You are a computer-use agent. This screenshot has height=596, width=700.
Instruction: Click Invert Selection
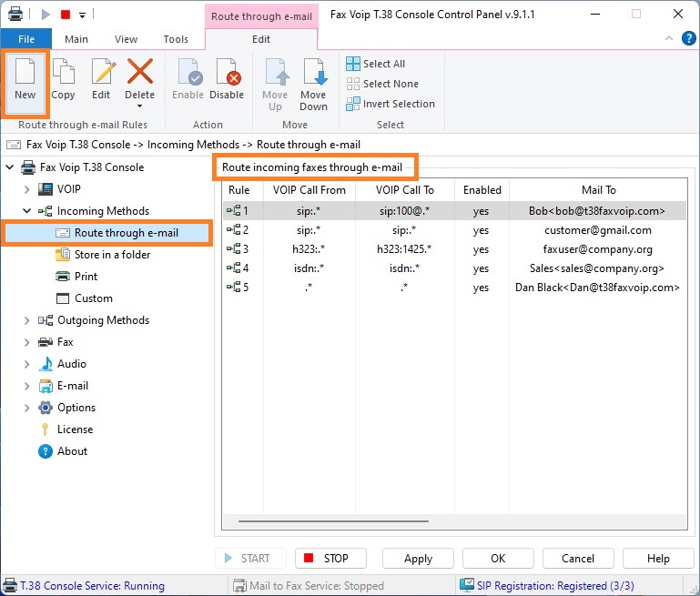(391, 104)
